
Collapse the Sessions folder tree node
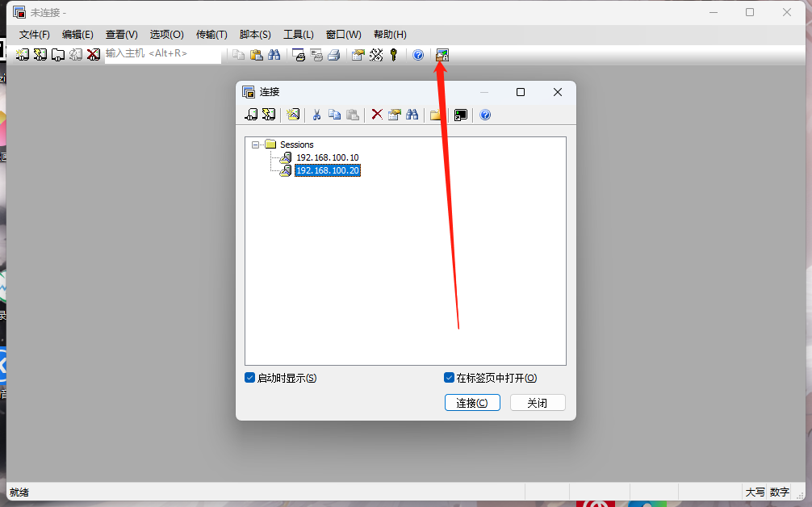[255, 145]
